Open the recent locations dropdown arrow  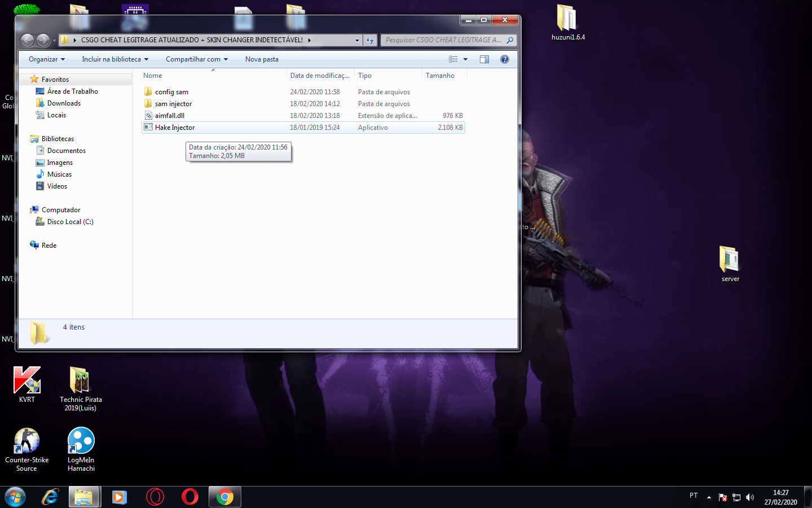point(54,40)
